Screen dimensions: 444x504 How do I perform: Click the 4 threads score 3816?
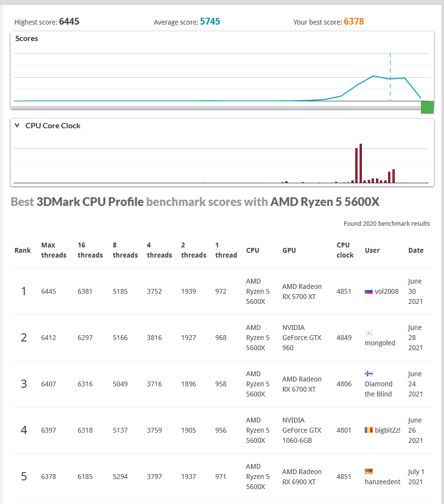[154, 338]
